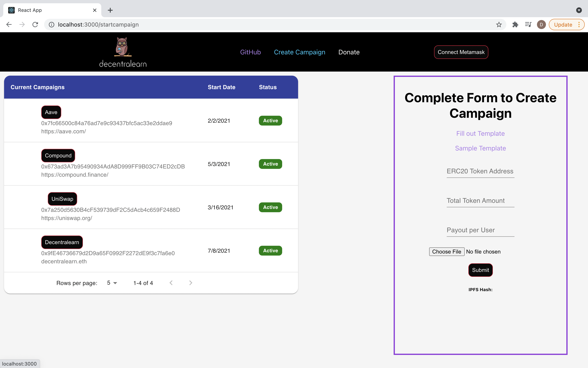
Task: Open the media controls icon
Action: (528, 25)
